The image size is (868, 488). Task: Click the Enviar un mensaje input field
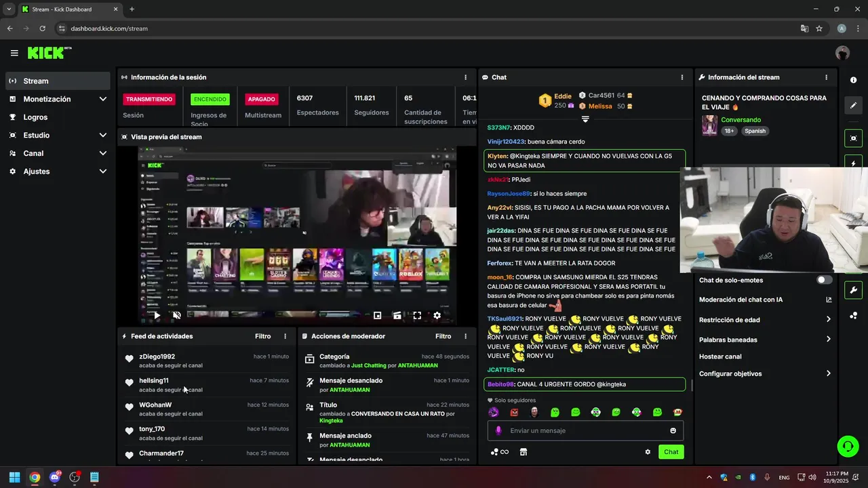point(586,430)
